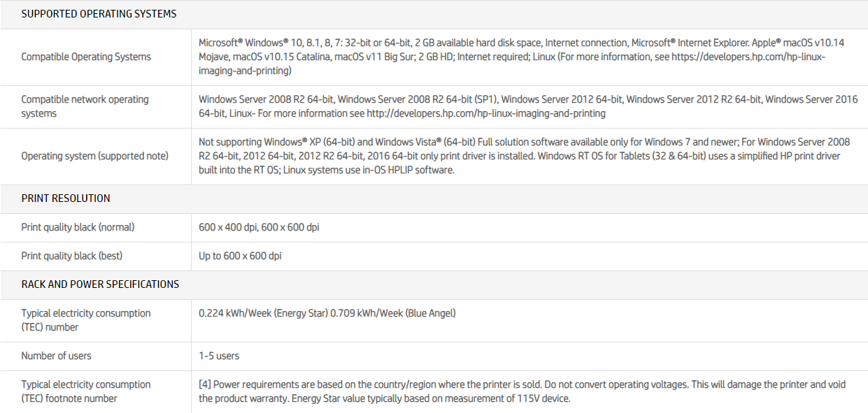Image resolution: width=868 pixels, height=413 pixels.
Task: Click the Compatible Operating Systems row label
Action: tap(86, 57)
